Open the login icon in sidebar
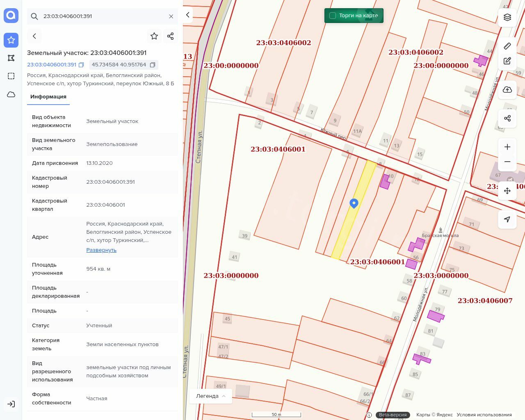This screenshot has height=420, width=525. coord(11,404)
